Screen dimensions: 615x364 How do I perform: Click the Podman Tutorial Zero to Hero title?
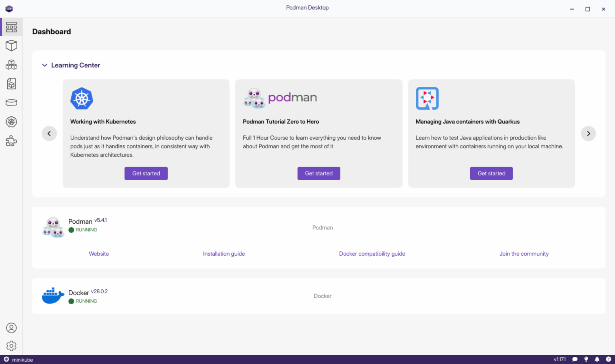281,122
